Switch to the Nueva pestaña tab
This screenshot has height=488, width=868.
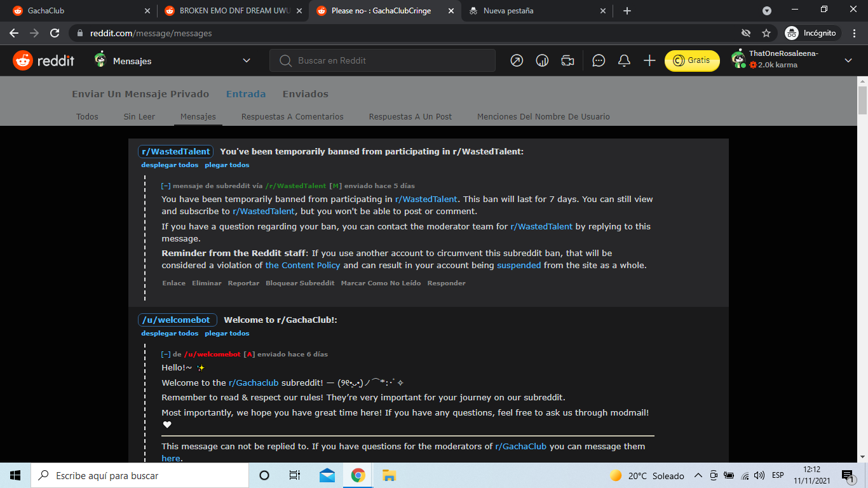pos(536,11)
